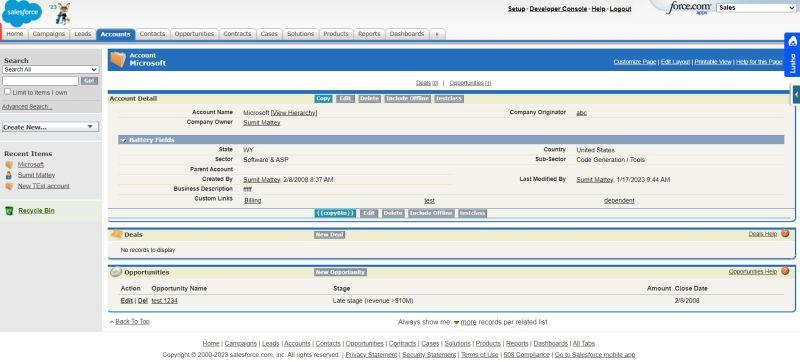Screen dimensions: 800x362
Task: Click the {{copyBtn}} button
Action: [x=335, y=213]
